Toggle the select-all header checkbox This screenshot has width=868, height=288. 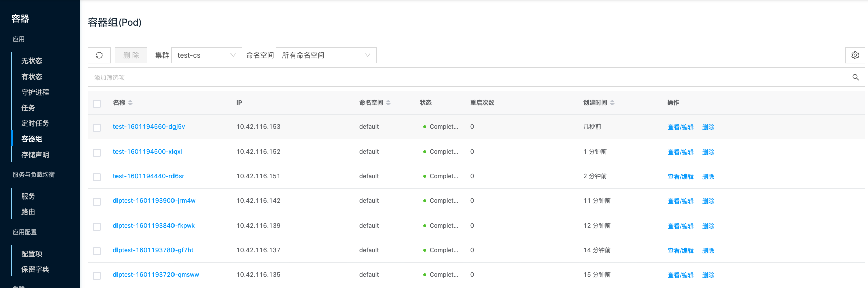pos(97,103)
